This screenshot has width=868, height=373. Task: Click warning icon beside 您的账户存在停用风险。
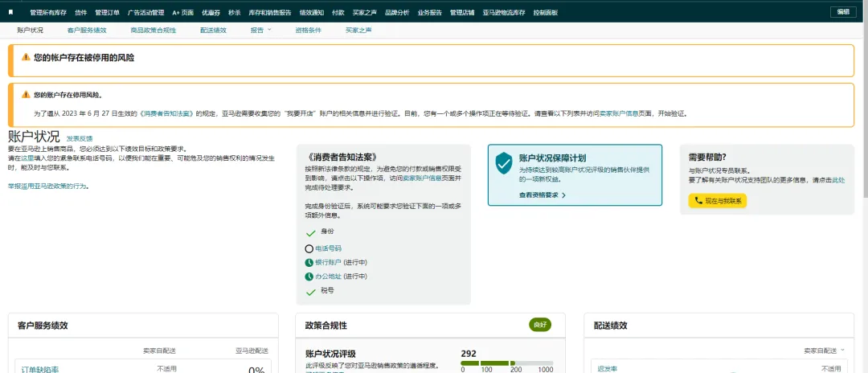pos(26,95)
